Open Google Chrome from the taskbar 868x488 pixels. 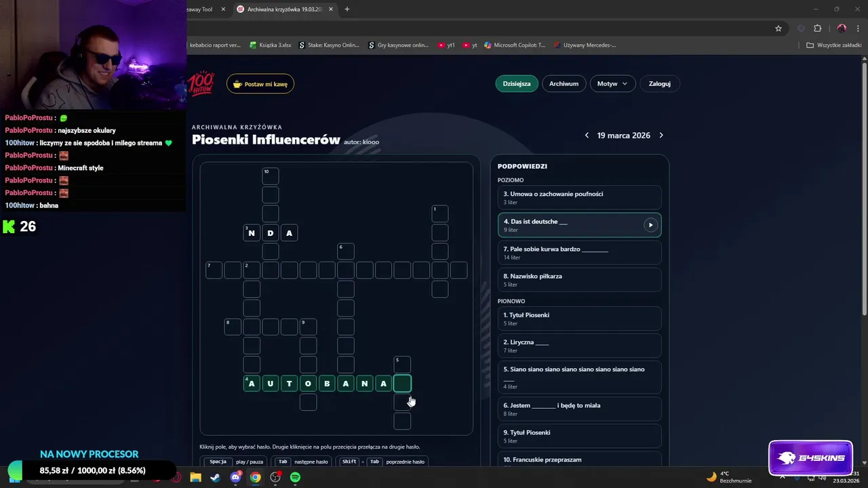tap(255, 477)
